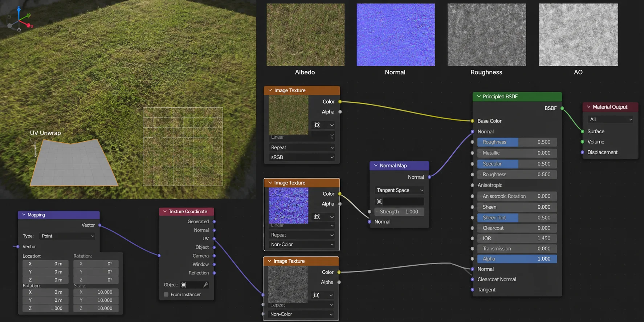
Task: Click Sheen Tint slider on Principled BSDF
Action: [x=517, y=217]
